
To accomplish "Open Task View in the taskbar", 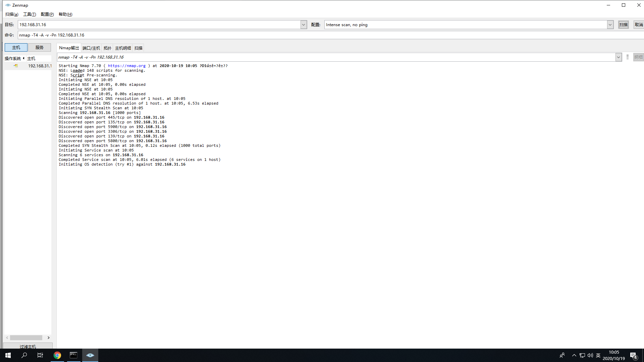I will pyautogui.click(x=40, y=355).
